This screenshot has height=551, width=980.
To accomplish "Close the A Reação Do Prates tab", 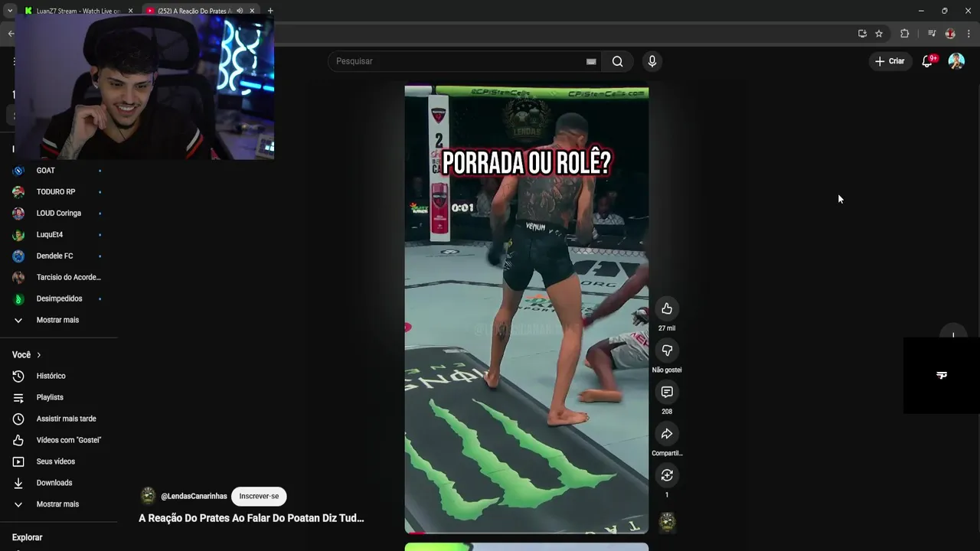I will click(252, 11).
